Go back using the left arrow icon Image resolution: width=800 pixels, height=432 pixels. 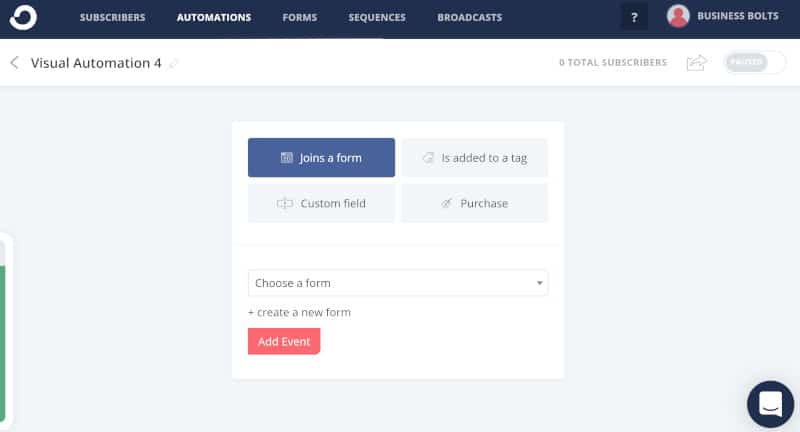pos(14,63)
